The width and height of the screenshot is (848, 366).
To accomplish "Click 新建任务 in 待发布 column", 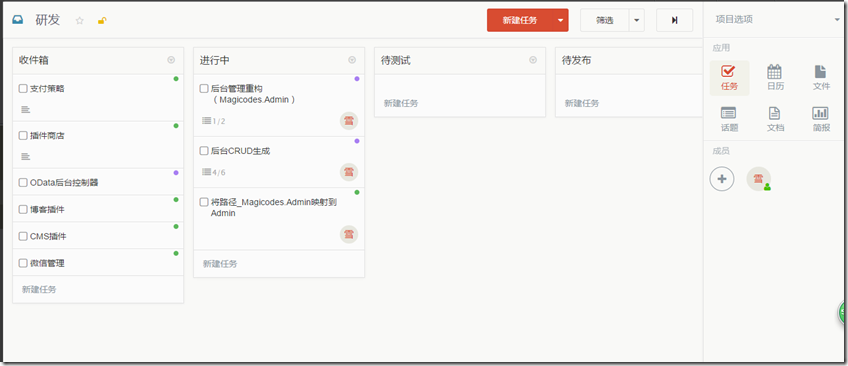I will pos(582,103).
